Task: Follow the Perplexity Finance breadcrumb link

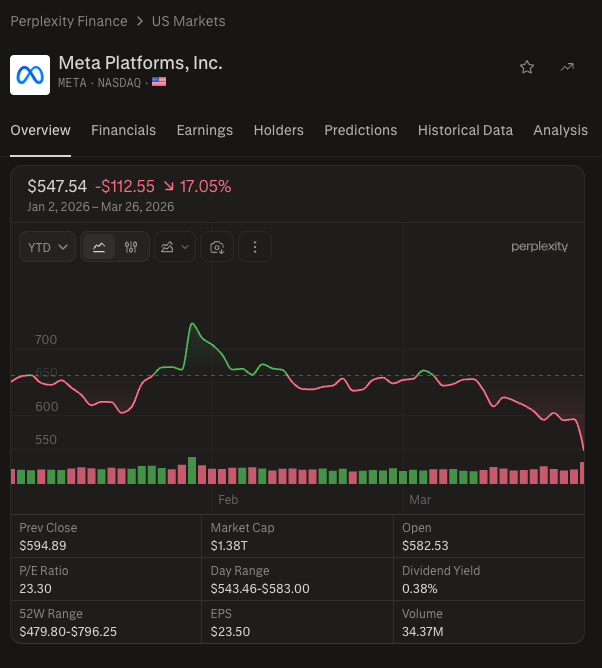Action: tap(69, 21)
